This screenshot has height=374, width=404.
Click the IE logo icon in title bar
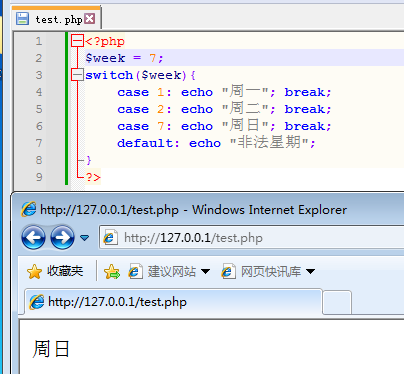coord(29,210)
